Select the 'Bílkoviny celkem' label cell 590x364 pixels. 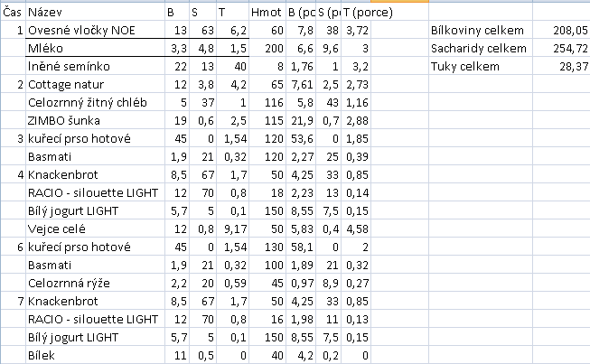coord(481,30)
